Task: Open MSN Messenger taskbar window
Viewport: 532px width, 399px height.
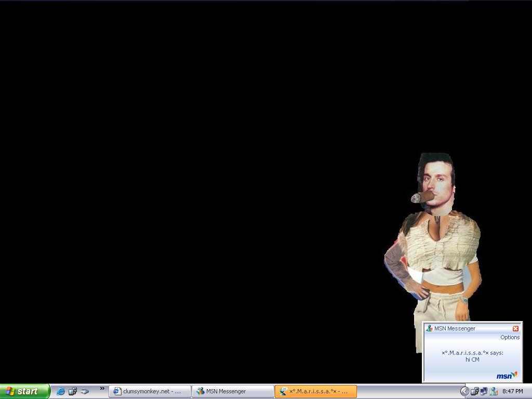Action: [233, 391]
